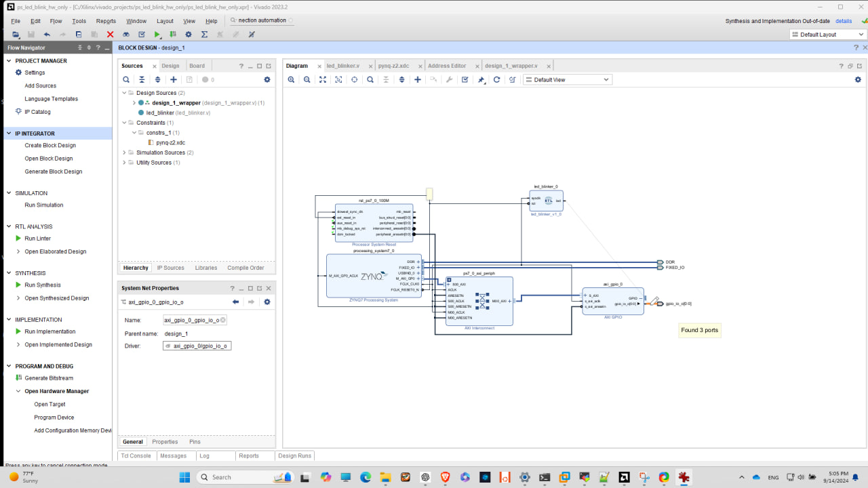
Task: Click Add Sources plus icon in Sources panel
Action: (174, 80)
